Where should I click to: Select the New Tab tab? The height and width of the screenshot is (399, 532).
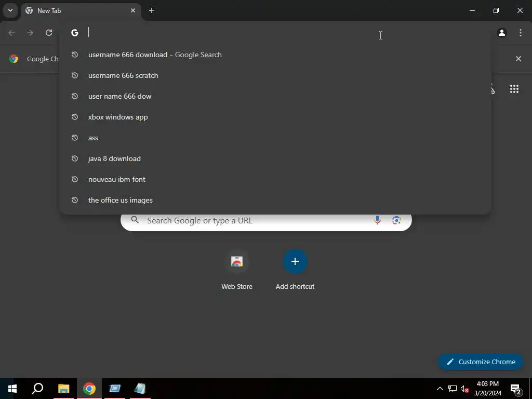point(82,10)
